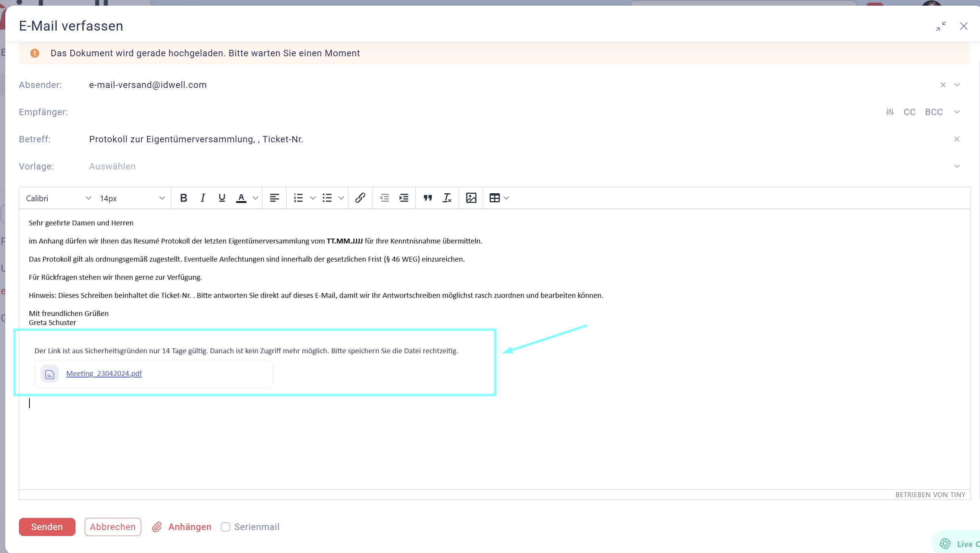Viewport: 980px width, 553px height.
Task: Add CC recipients field
Action: (x=909, y=112)
